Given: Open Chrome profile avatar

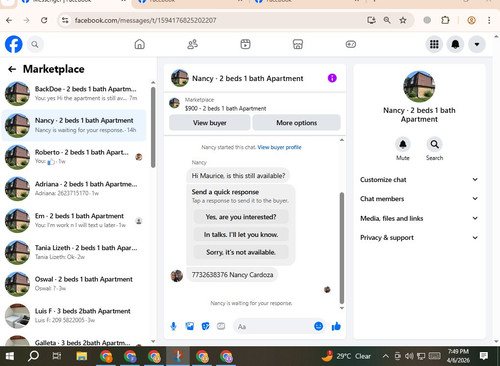Looking at the screenshot, I should 471,20.
